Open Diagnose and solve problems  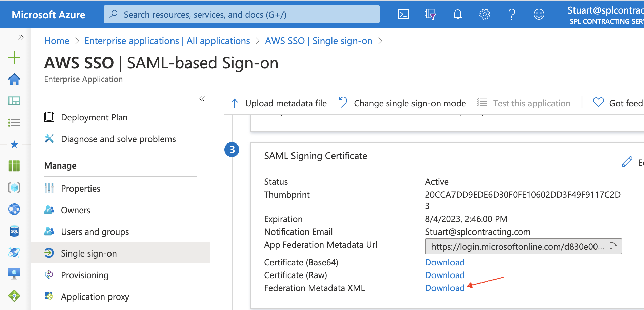(x=120, y=139)
